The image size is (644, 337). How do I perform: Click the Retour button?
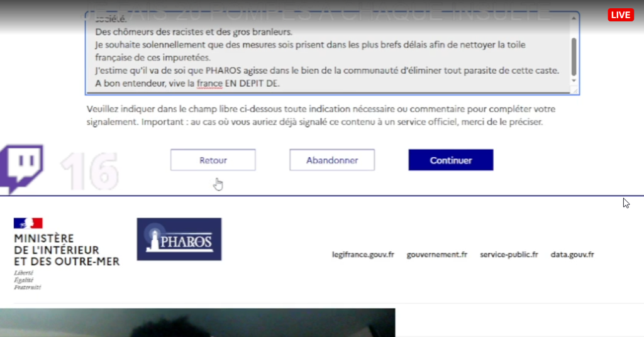click(x=213, y=160)
